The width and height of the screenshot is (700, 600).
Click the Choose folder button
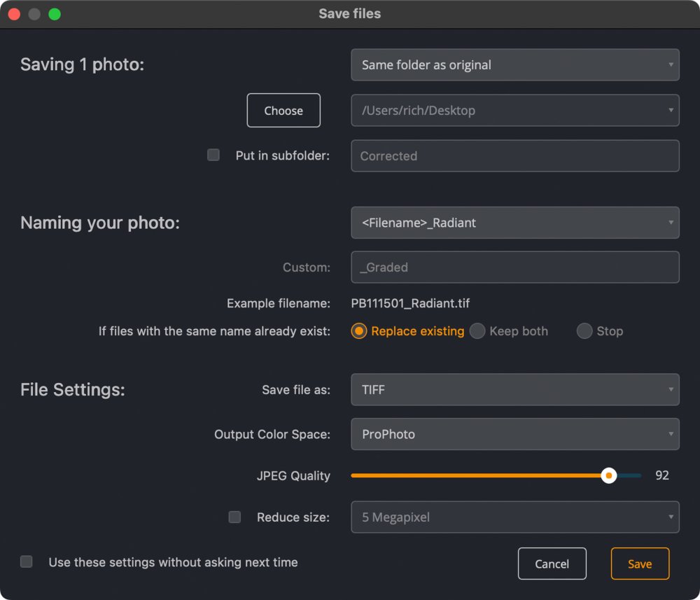(x=283, y=111)
